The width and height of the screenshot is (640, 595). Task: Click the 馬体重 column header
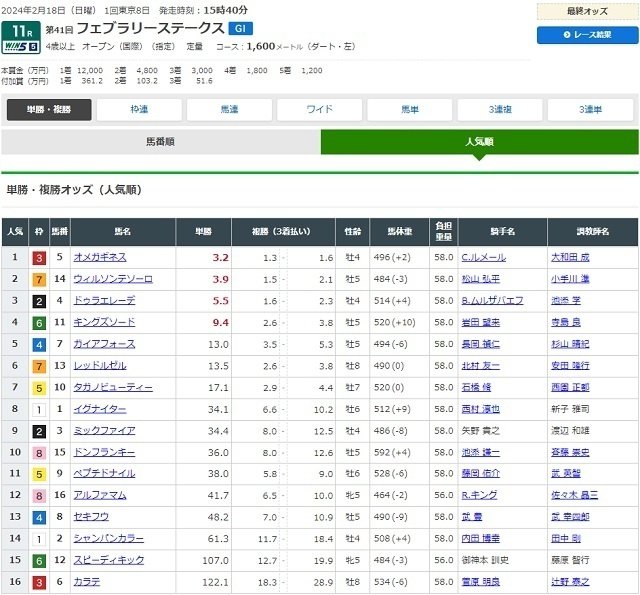[400, 232]
